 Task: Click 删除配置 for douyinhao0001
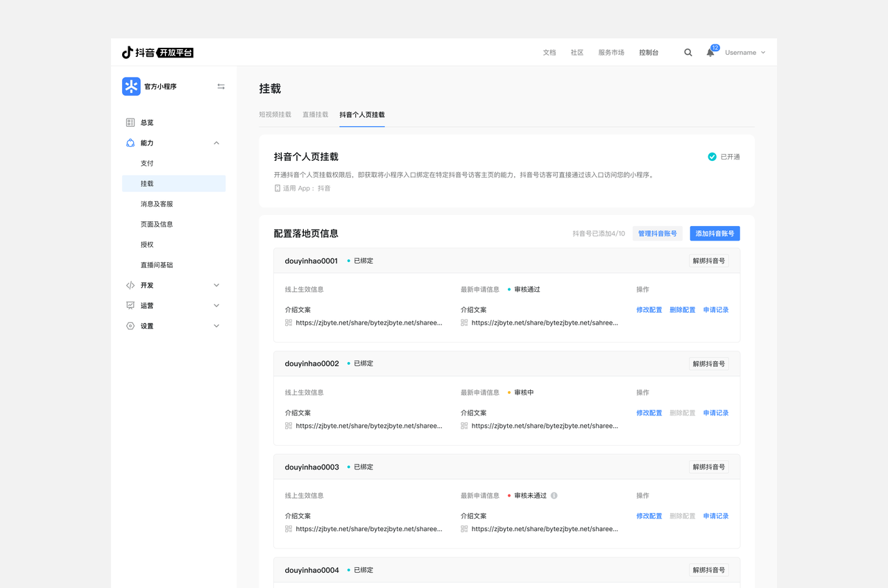coord(683,310)
